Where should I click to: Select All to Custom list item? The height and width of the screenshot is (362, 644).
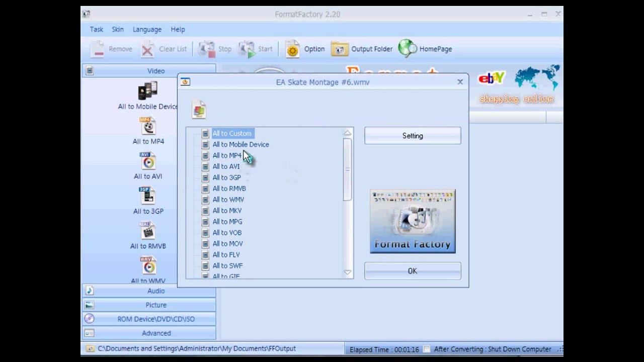point(232,133)
